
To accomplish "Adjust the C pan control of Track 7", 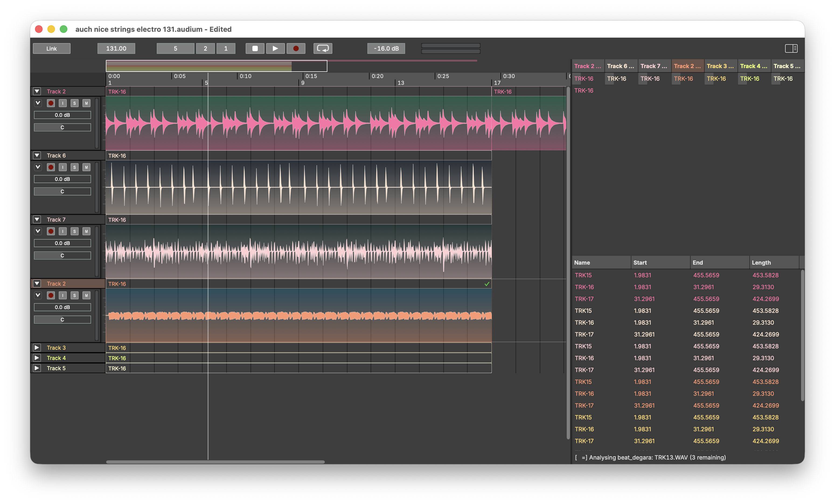I will [x=62, y=255].
